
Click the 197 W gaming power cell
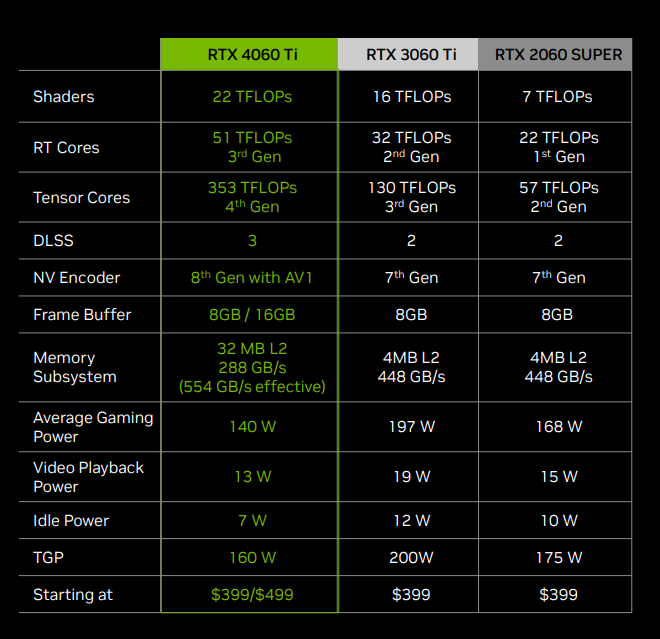(410, 427)
